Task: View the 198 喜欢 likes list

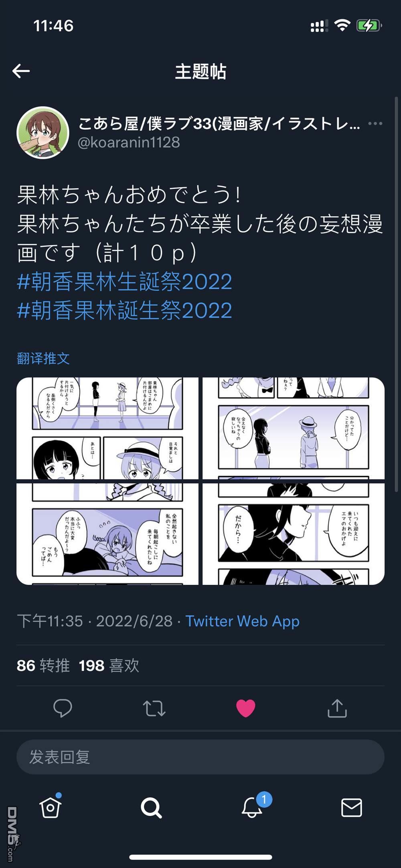Action: click(x=109, y=665)
